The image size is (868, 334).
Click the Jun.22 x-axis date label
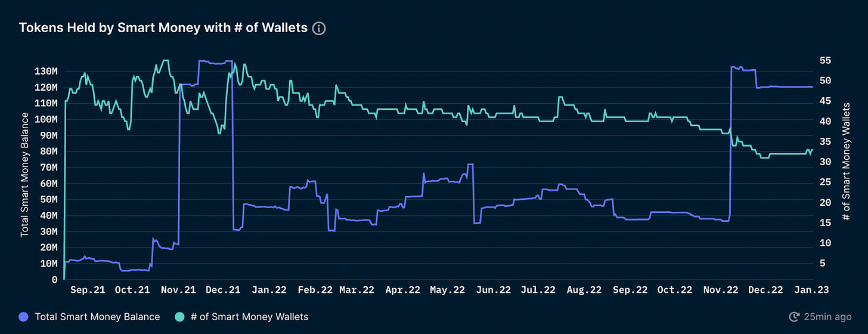pyautogui.click(x=493, y=290)
